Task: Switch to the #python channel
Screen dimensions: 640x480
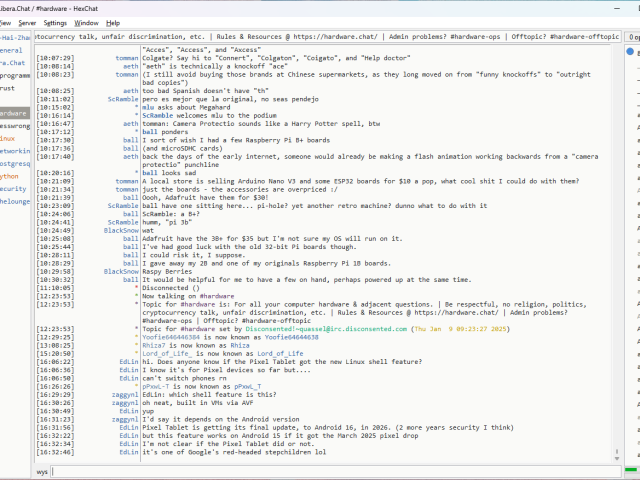Action: [x=10, y=175]
